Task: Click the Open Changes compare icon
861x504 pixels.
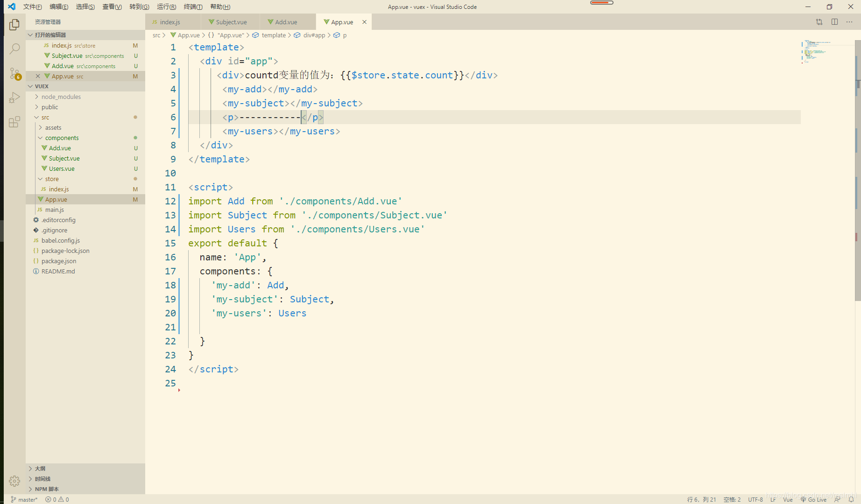Action: point(819,22)
